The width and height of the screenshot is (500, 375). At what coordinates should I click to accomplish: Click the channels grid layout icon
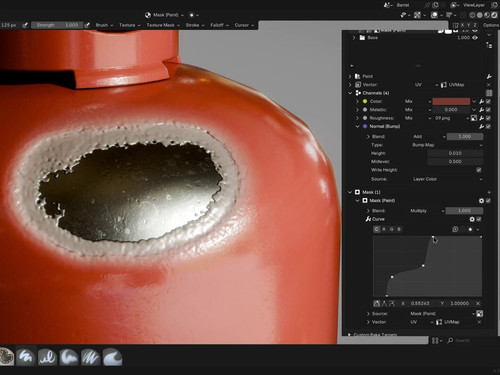tap(489, 93)
